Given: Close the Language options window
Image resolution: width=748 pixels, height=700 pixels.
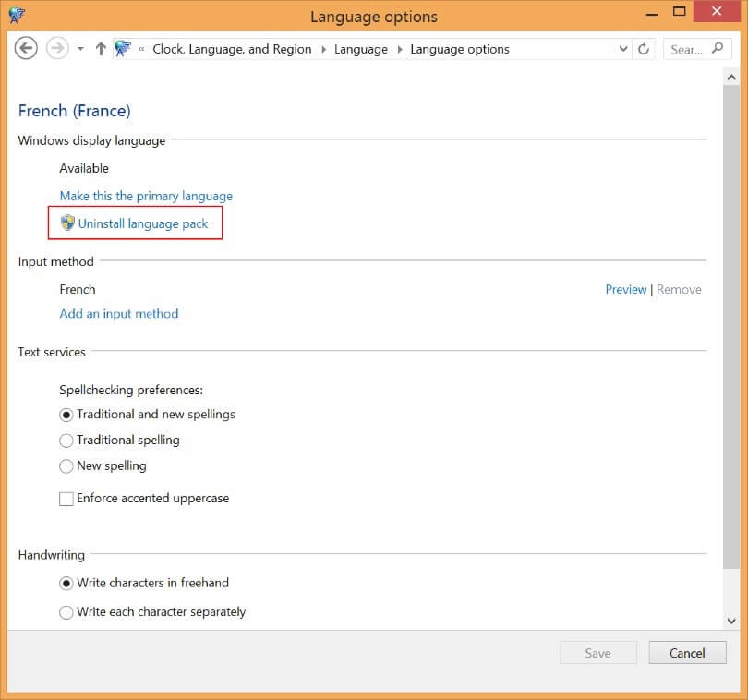Looking at the screenshot, I should pos(717,11).
